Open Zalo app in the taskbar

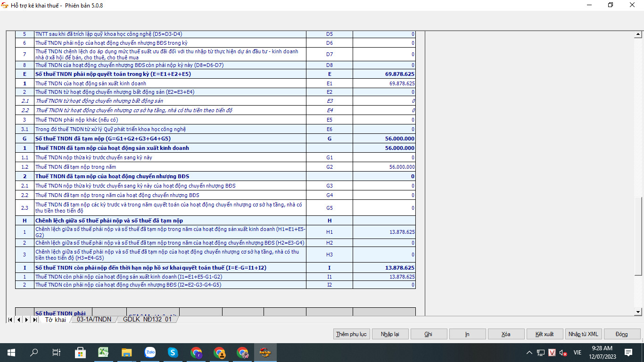click(150, 352)
